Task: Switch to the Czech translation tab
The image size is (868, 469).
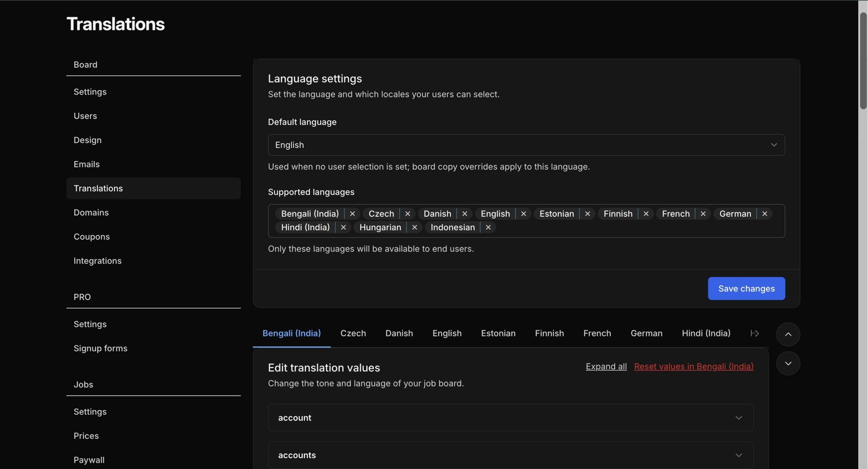Action: coord(353,333)
